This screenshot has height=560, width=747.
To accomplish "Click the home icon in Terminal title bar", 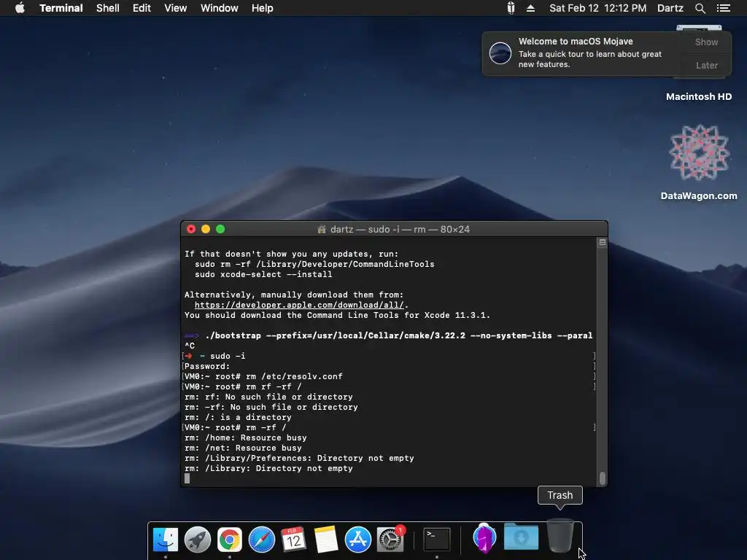I will click(322, 230).
